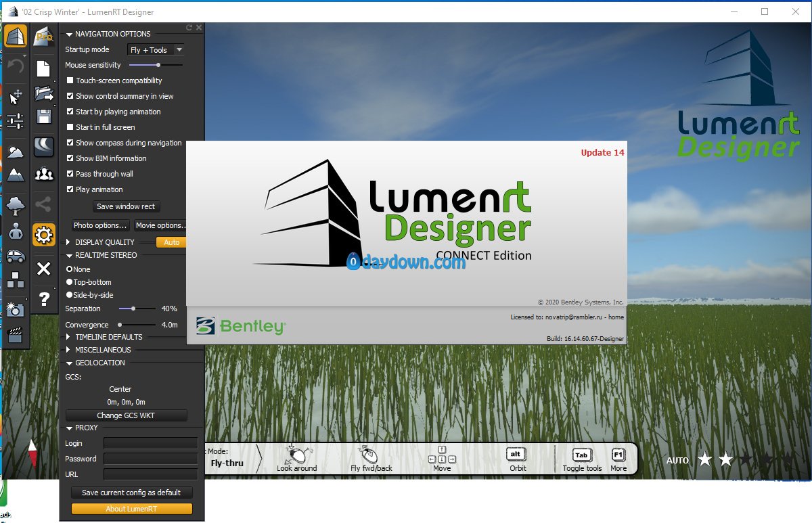Click the crescent moon icon
Image resolution: width=812 pixels, height=523 pixels.
(x=44, y=147)
